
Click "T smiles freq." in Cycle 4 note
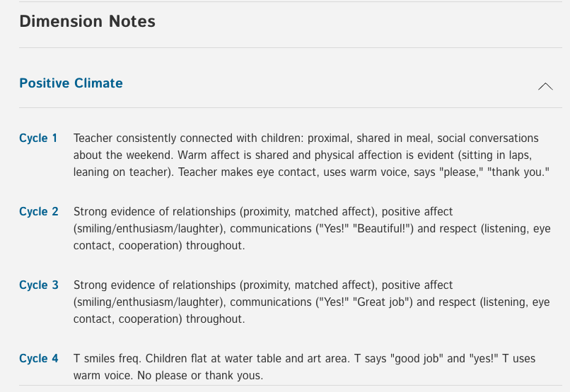107,359
